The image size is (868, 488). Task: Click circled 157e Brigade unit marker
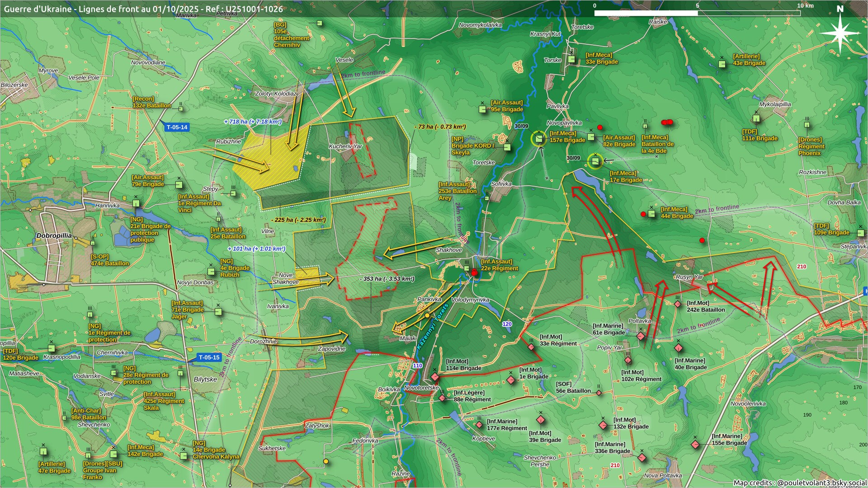click(539, 139)
